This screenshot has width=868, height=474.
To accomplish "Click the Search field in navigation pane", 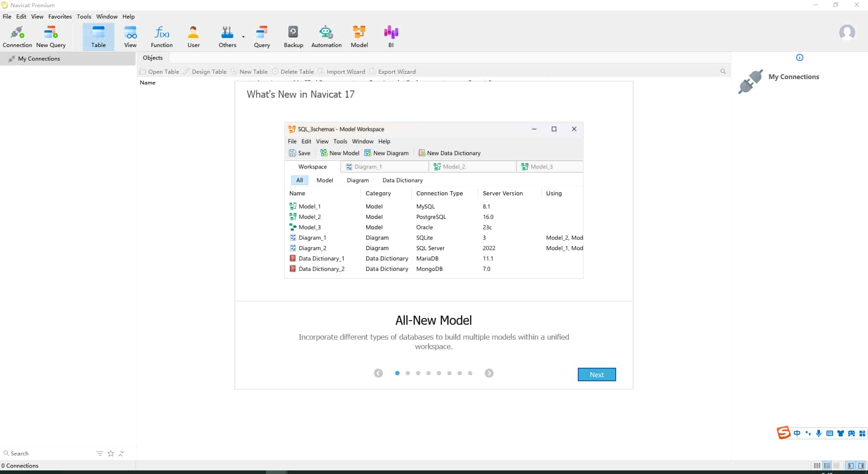I will pos(47,453).
